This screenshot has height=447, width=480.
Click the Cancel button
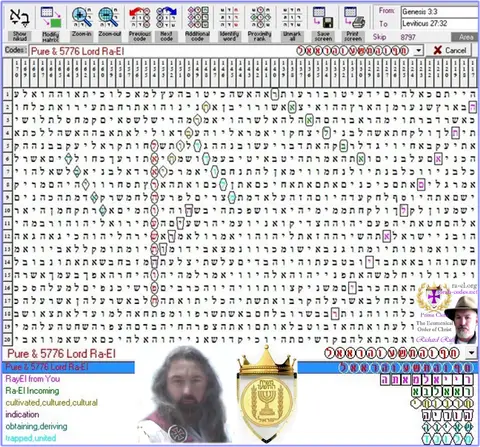coord(450,50)
